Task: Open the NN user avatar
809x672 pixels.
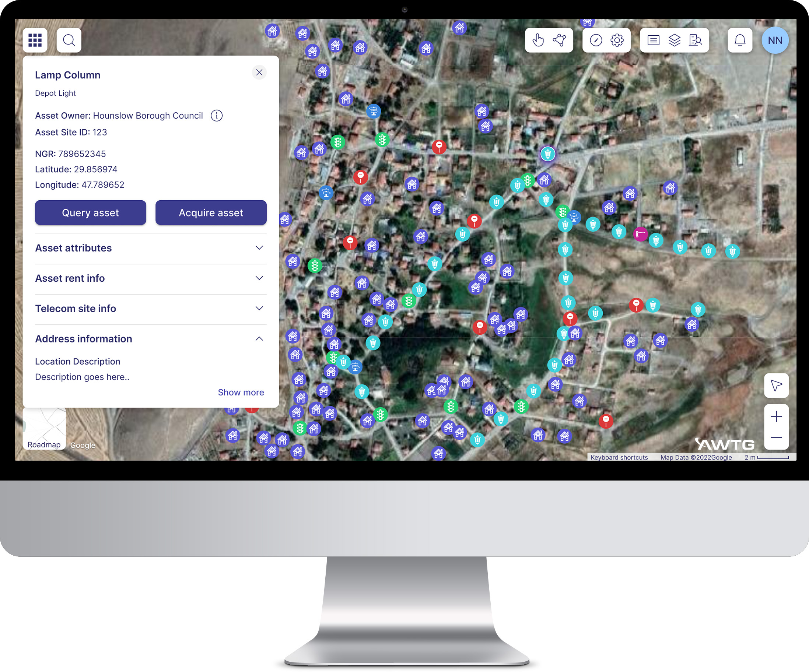Action: point(775,41)
